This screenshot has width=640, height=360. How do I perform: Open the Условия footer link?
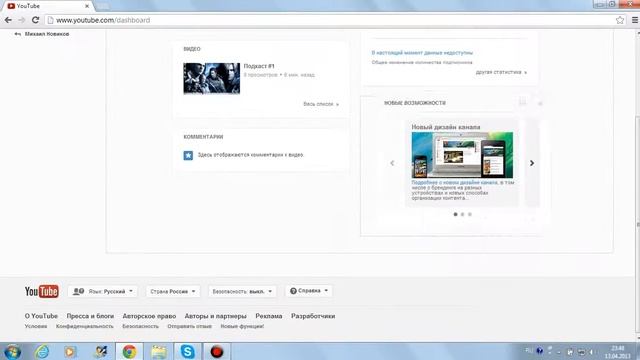click(x=36, y=326)
